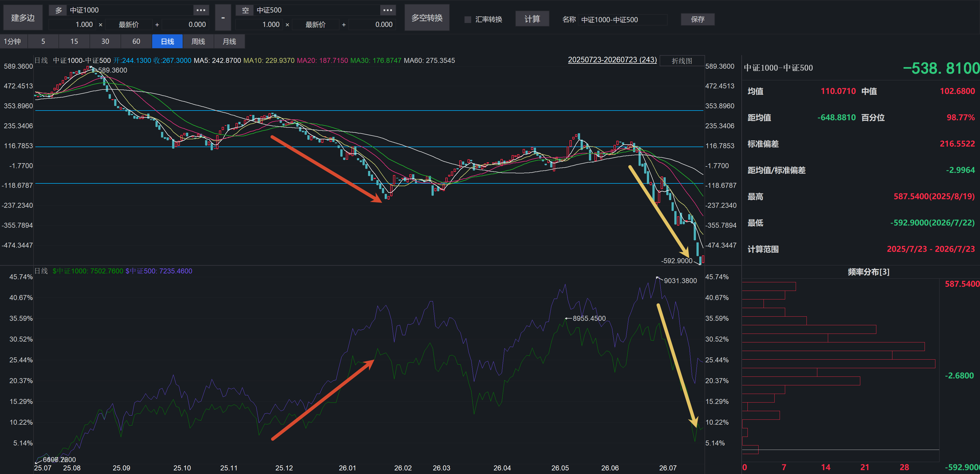Click the MA60: 275.3545 indicator label
The width and height of the screenshot is (980, 474).
point(429,60)
